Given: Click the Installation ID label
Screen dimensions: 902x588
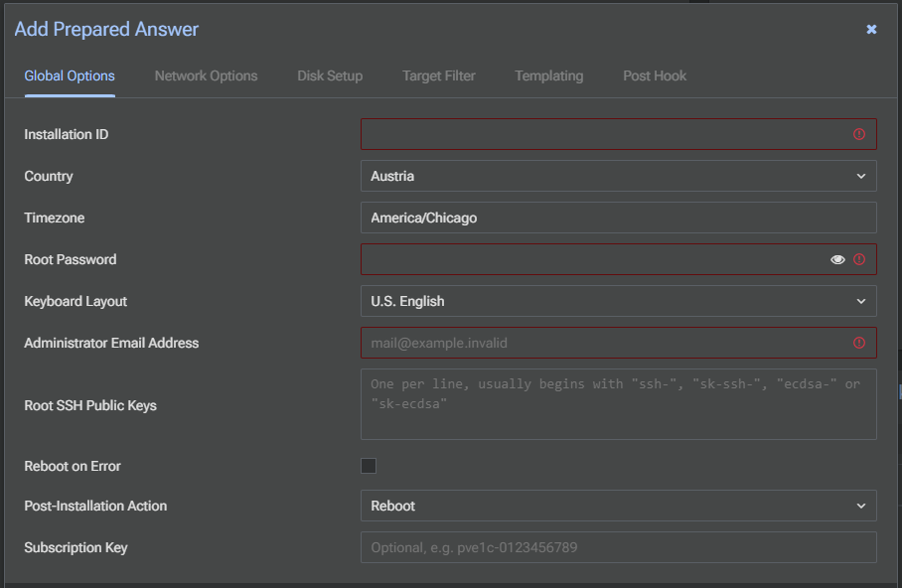Looking at the screenshot, I should point(67,134).
